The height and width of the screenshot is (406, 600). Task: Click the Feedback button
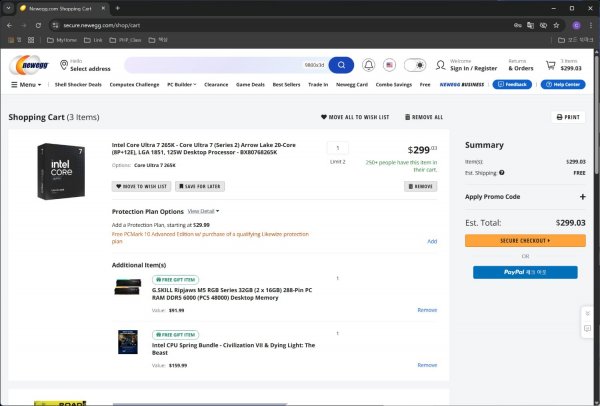click(512, 84)
